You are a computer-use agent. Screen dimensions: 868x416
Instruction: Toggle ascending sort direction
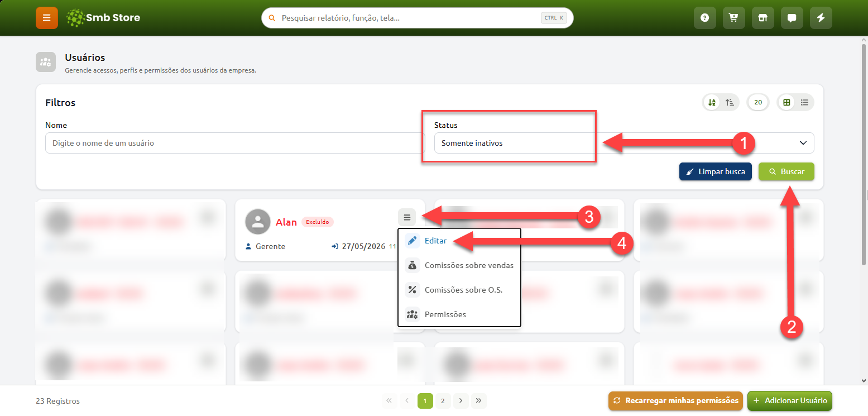click(730, 102)
